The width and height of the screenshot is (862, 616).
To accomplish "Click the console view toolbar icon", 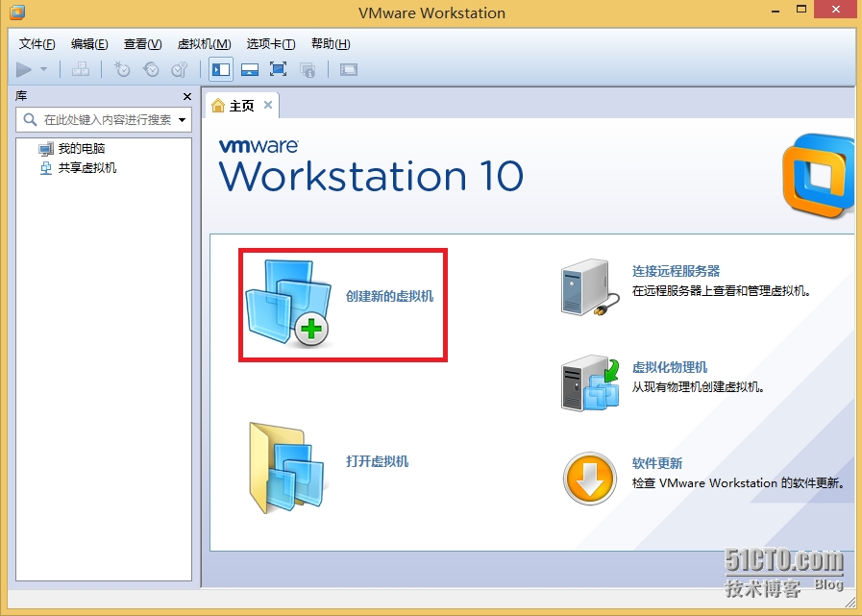I will (x=349, y=69).
